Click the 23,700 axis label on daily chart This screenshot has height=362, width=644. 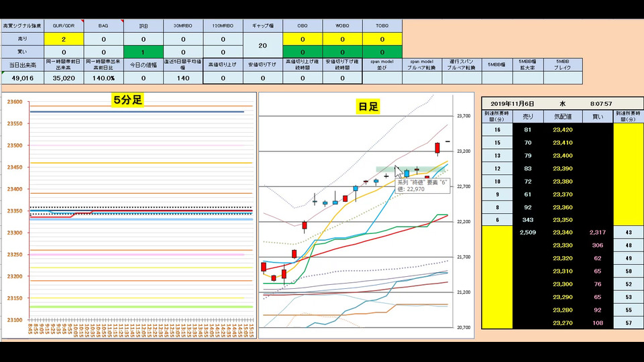pyautogui.click(x=464, y=116)
